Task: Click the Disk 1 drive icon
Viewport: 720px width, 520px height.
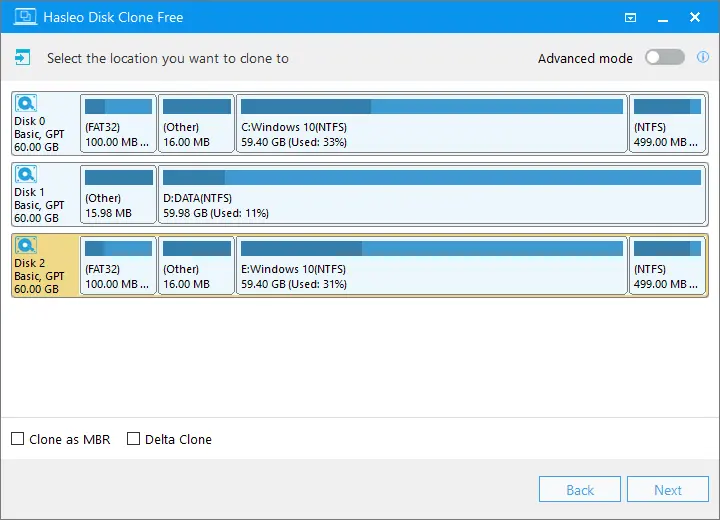Action: [26, 174]
